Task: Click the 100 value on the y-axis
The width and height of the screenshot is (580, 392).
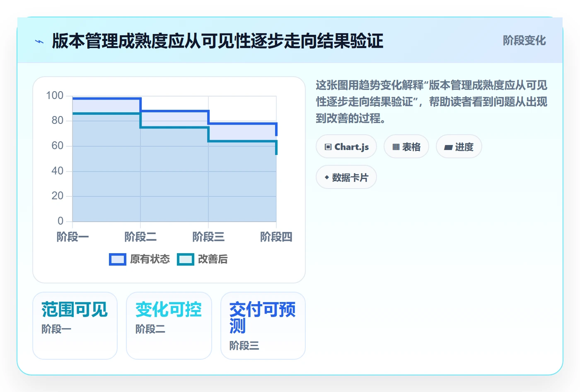Action: click(55, 96)
